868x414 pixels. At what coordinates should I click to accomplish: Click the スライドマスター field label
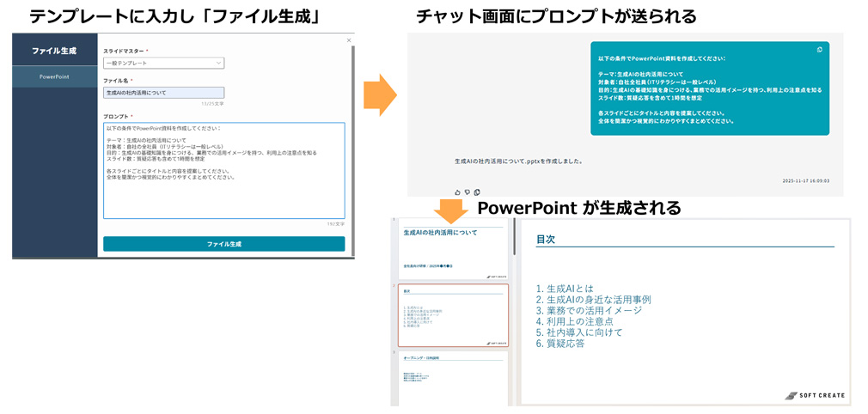(x=124, y=51)
